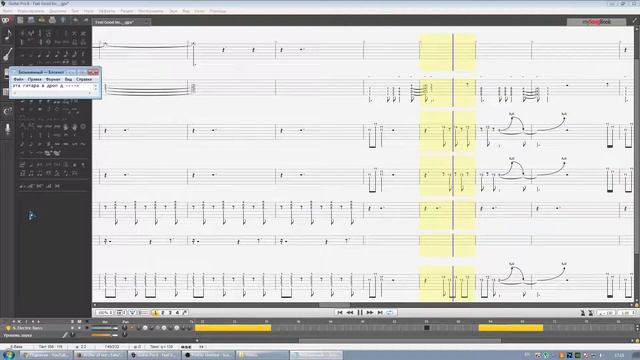Viewport: 640px width, 360px height.
Task: Redo the action in toolbar
Action: tap(85, 20)
